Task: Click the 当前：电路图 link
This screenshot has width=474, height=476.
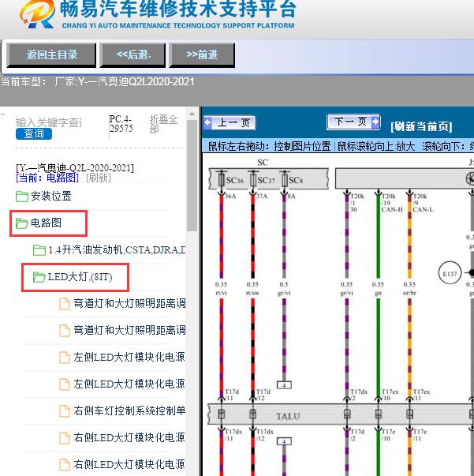Action: click(x=47, y=178)
